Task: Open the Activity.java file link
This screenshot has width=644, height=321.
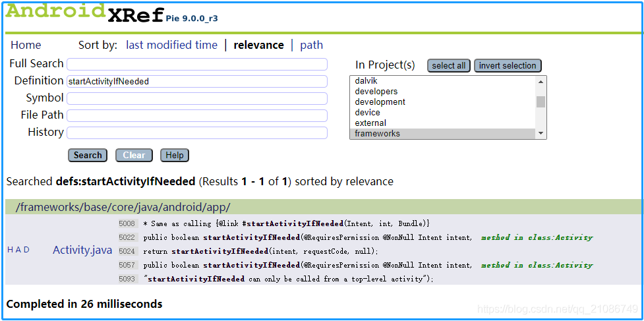Action: 82,250
